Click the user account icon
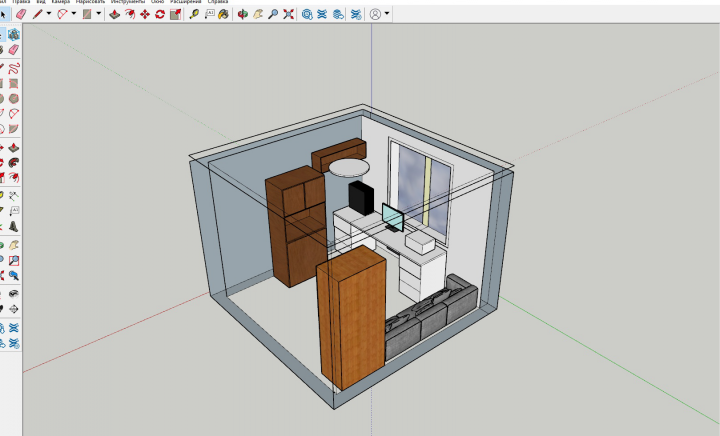Image resolution: width=720 pixels, height=436 pixels. (x=375, y=14)
